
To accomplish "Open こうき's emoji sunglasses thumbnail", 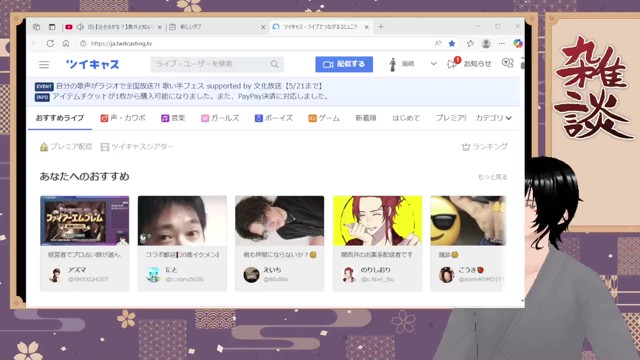I will tap(468, 221).
